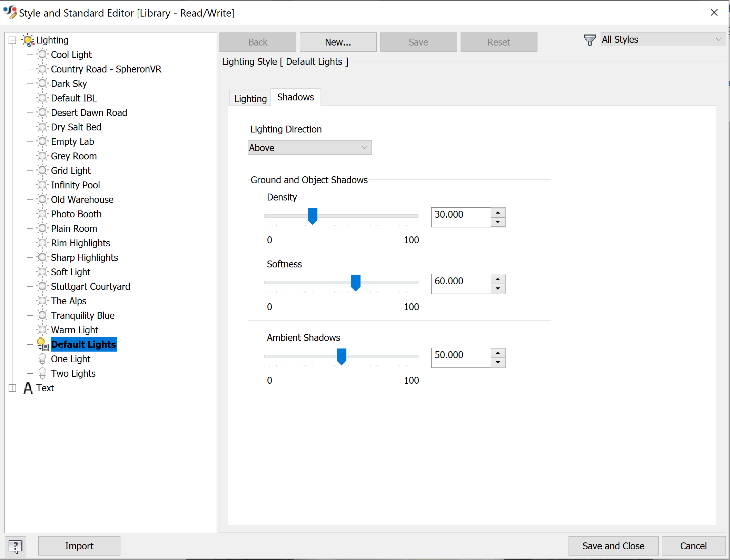This screenshot has height=560, width=730.
Task: Select the Shadows tab
Action: [x=295, y=97]
